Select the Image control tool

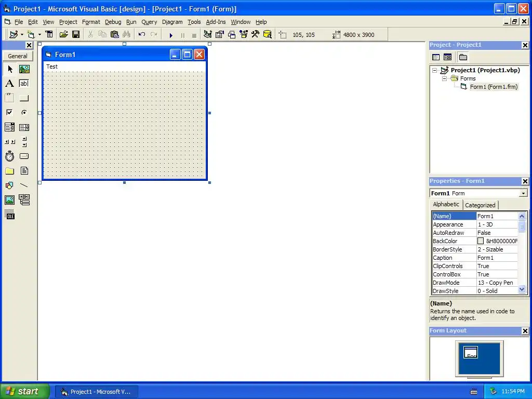pos(10,200)
